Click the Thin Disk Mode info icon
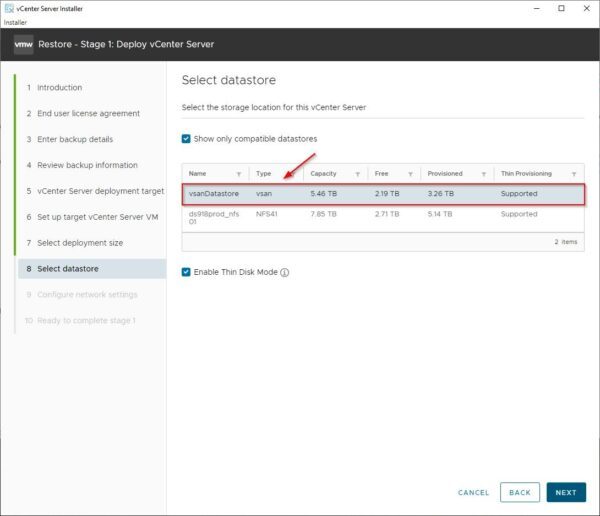 pyautogui.click(x=285, y=272)
